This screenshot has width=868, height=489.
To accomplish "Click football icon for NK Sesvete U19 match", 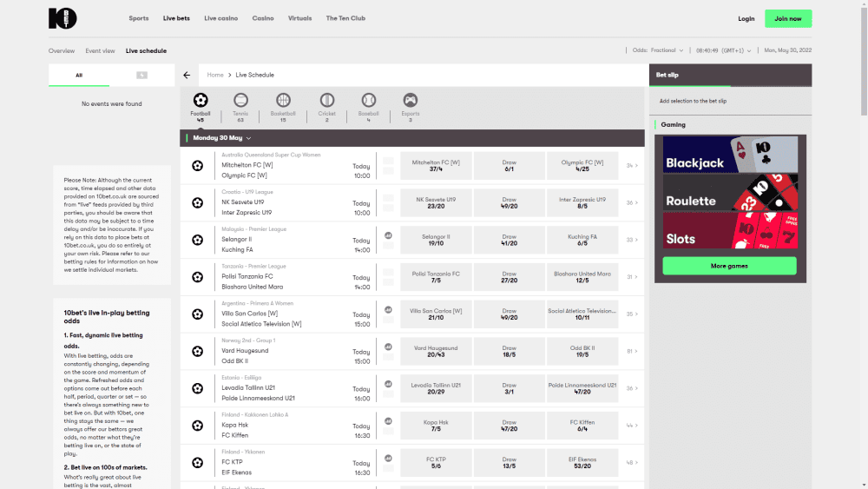I will 198,202.
